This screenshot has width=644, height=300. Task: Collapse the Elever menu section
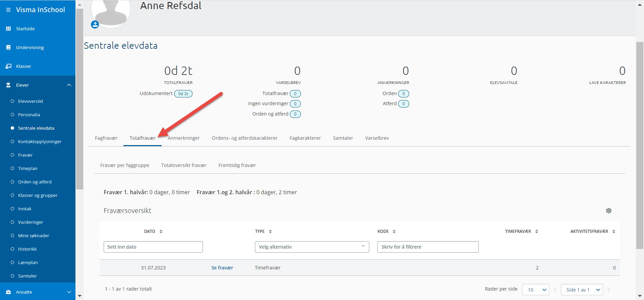[x=69, y=85]
